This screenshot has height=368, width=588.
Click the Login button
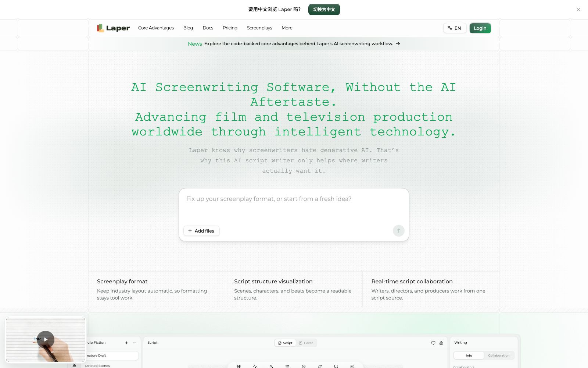click(480, 28)
